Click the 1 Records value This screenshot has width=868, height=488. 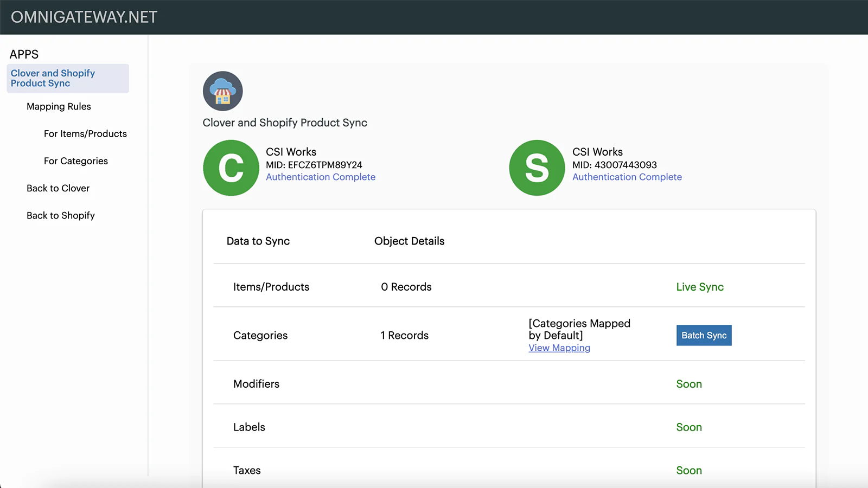pyautogui.click(x=405, y=336)
